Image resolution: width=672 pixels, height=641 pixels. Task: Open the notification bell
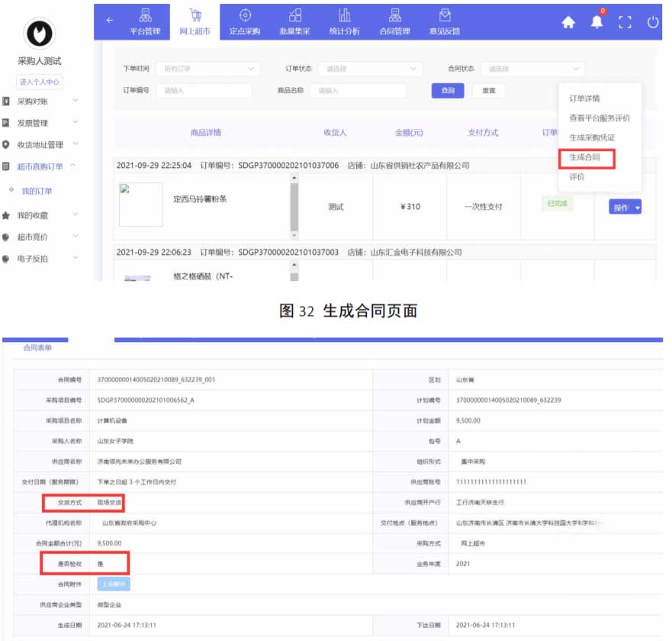click(596, 22)
